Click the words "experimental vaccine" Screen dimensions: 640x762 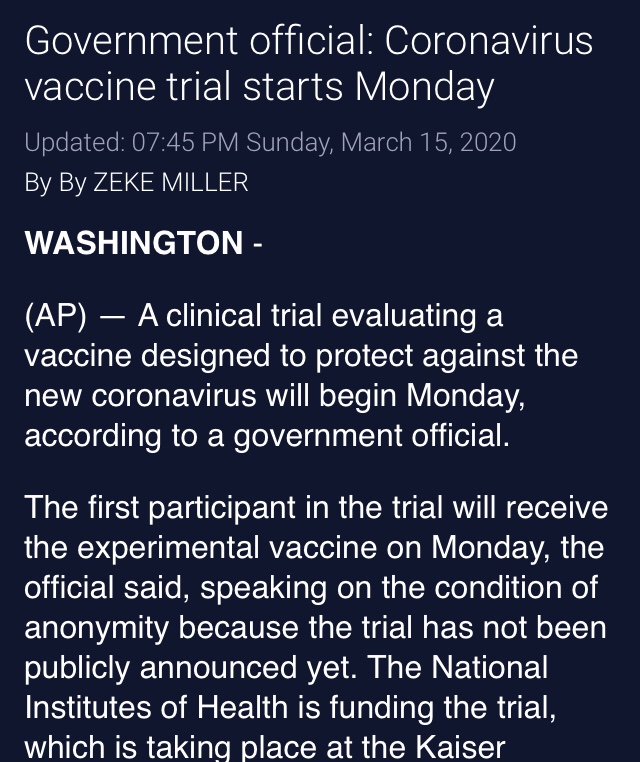220,548
